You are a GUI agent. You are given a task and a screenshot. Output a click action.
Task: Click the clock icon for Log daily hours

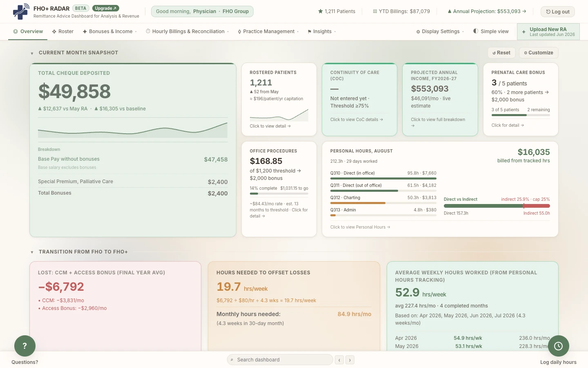click(x=558, y=346)
